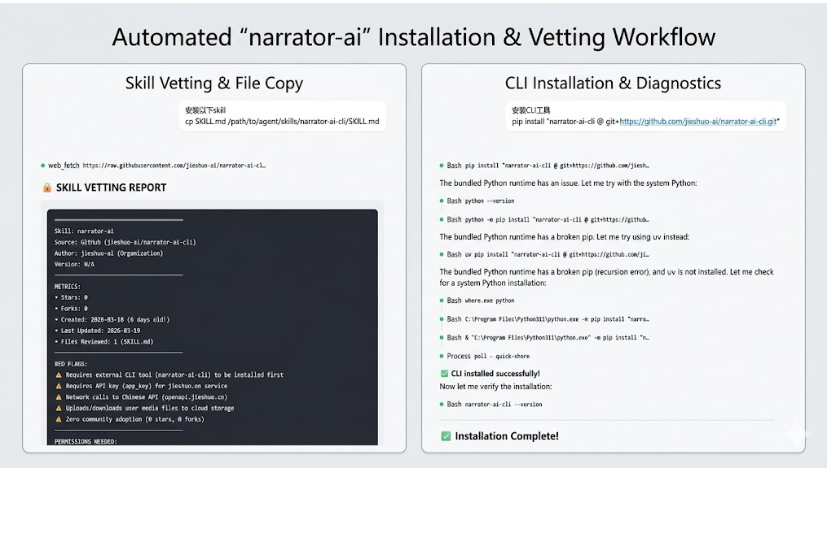This screenshot has height=551, width=827.
Task: Open the github.com/jieshuo-ai/narrator-ai-cli.git link
Action: pyautogui.click(x=698, y=121)
